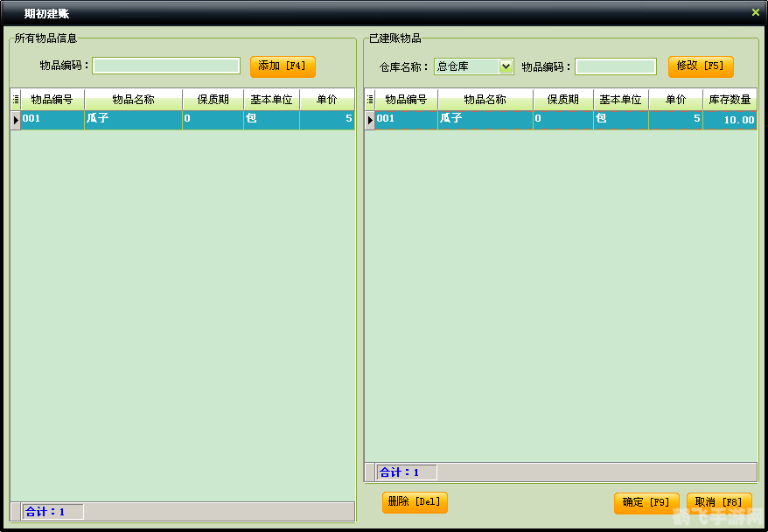Click the 库存数量 column header in right table
The image size is (768, 532).
coord(729,99)
